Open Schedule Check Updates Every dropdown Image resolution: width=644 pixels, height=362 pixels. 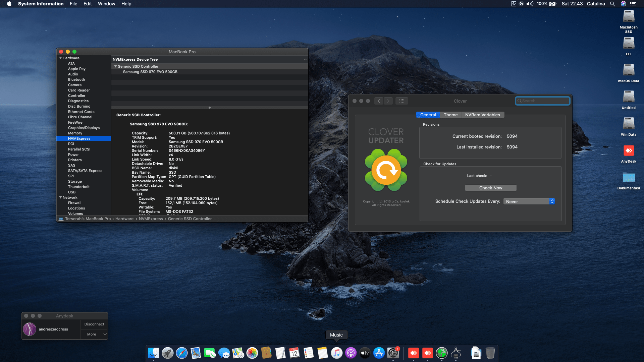pyautogui.click(x=529, y=201)
